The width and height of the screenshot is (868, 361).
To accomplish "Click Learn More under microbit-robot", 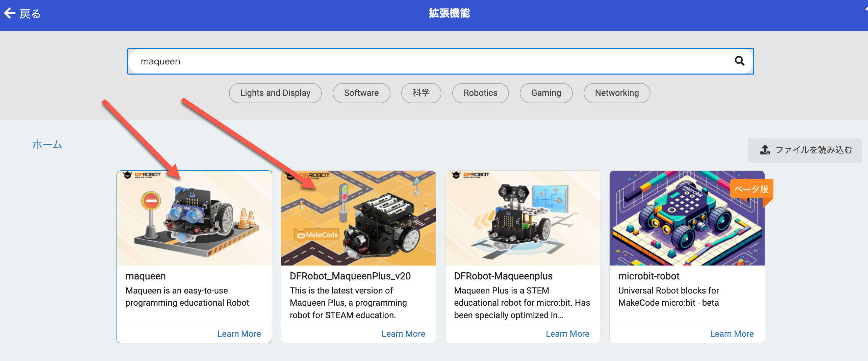I will tap(732, 333).
